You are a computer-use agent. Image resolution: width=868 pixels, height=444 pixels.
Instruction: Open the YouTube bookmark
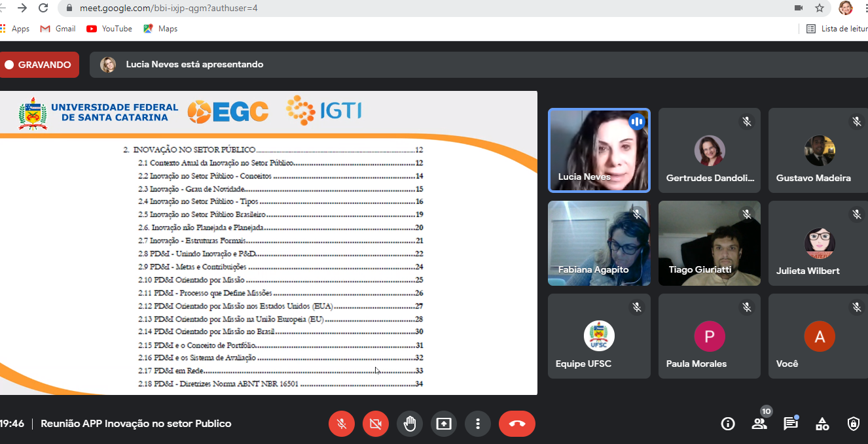(109, 29)
